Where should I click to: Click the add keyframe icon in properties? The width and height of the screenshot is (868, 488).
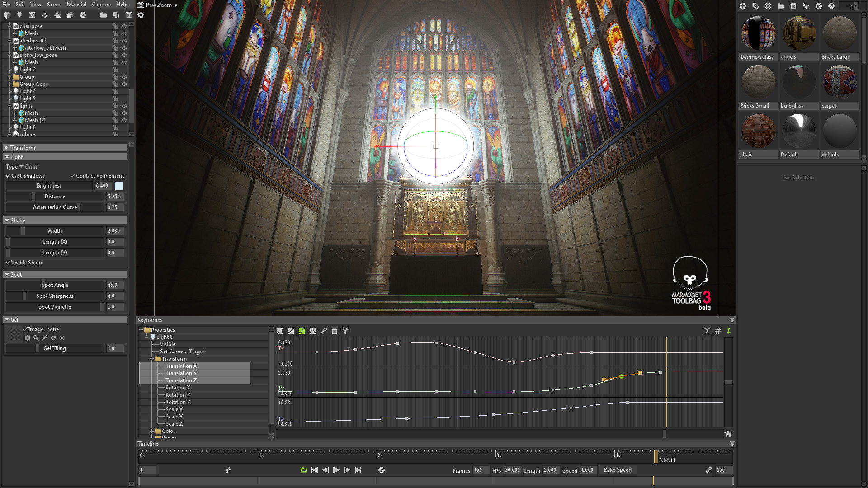324,331
